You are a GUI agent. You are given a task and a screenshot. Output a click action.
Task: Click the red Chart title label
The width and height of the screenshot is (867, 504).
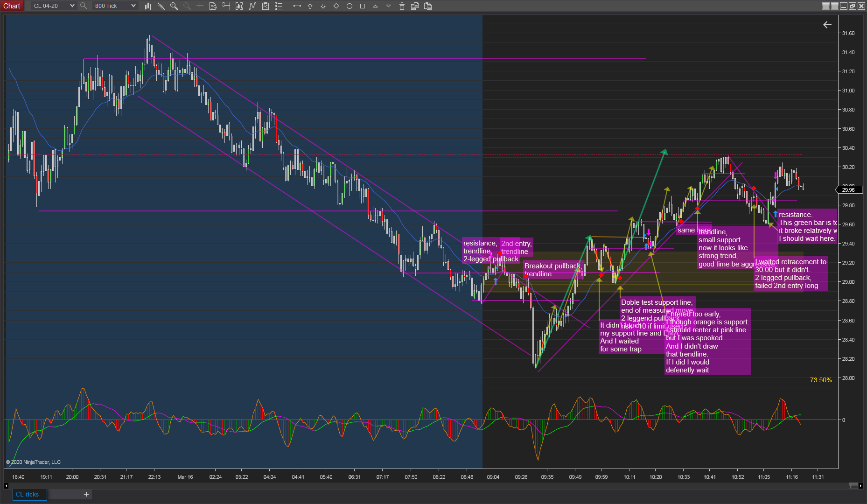point(12,6)
